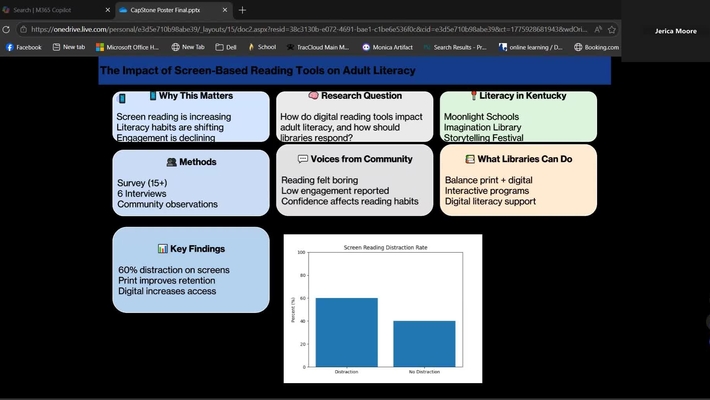Screen dimensions: 710x400
Task: Click the text 'Interactive programs'
Action: click(x=487, y=191)
